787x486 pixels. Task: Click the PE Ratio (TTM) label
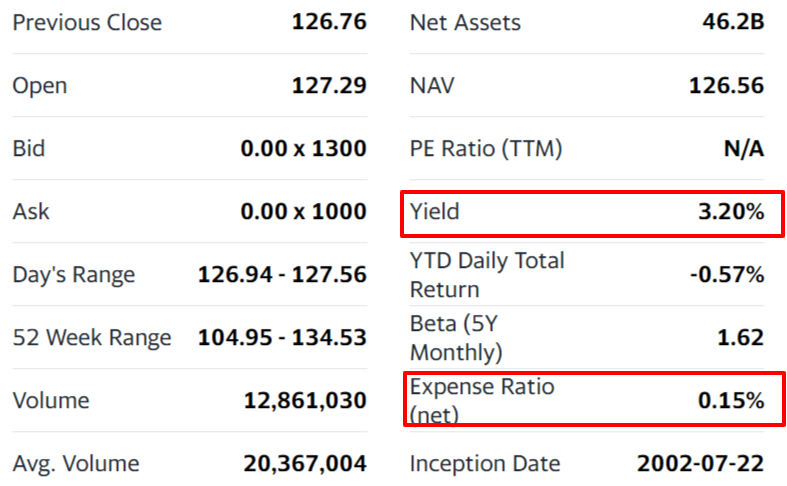(486, 149)
